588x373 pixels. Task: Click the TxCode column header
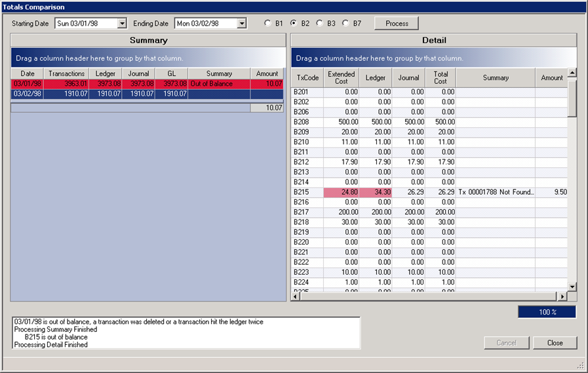click(307, 77)
